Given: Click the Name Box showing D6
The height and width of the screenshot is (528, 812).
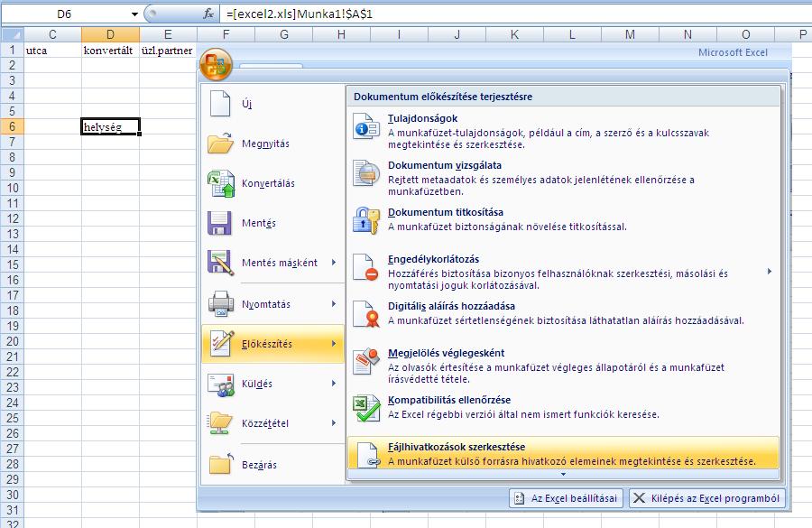Looking at the screenshot, I should tap(64, 14).
